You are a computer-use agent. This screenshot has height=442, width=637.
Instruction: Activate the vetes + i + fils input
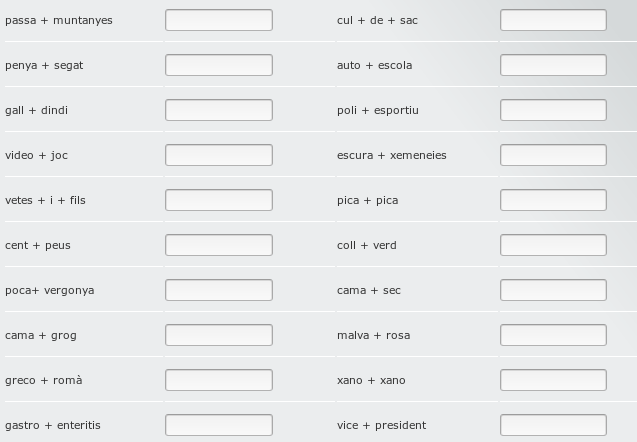coord(218,200)
